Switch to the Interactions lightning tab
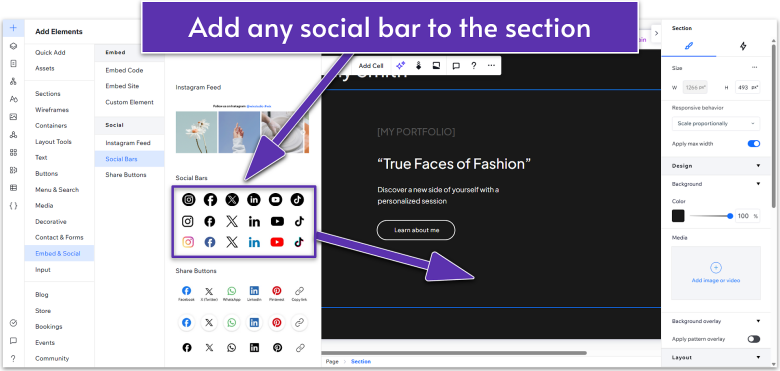This screenshot has width=780, height=371. point(743,46)
